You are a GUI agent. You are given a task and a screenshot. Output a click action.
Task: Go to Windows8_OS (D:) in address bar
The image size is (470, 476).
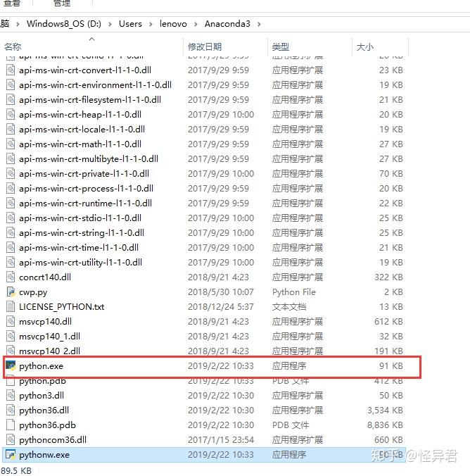point(64,24)
